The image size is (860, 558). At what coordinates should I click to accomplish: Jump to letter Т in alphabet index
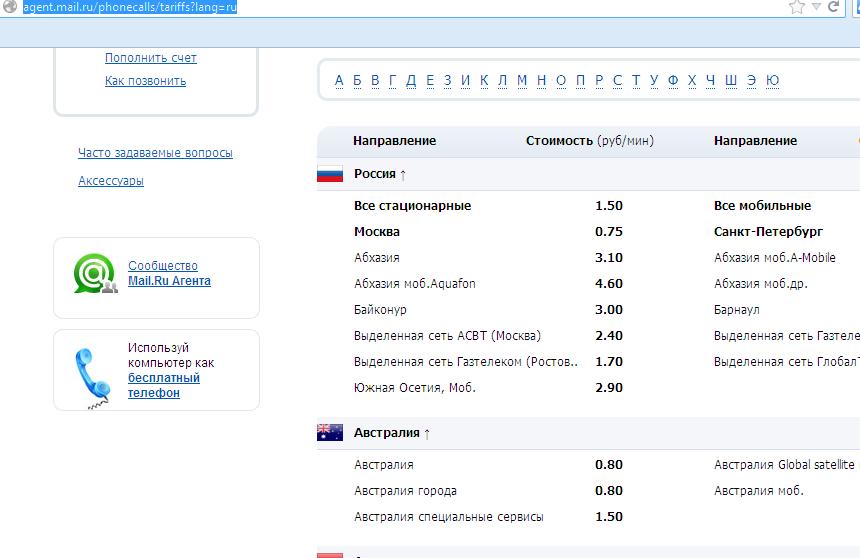click(636, 80)
